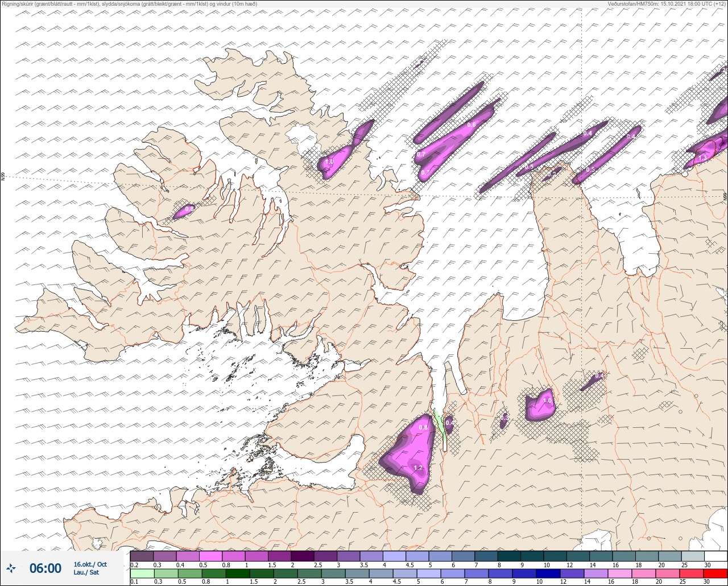This screenshot has width=728, height=586.
Task: Click the 1.2 precipitation value on the map
Action: click(x=418, y=468)
